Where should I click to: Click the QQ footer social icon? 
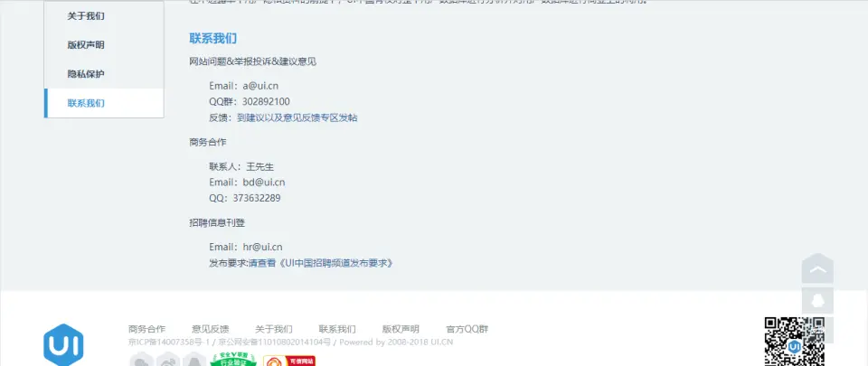[x=194, y=360]
